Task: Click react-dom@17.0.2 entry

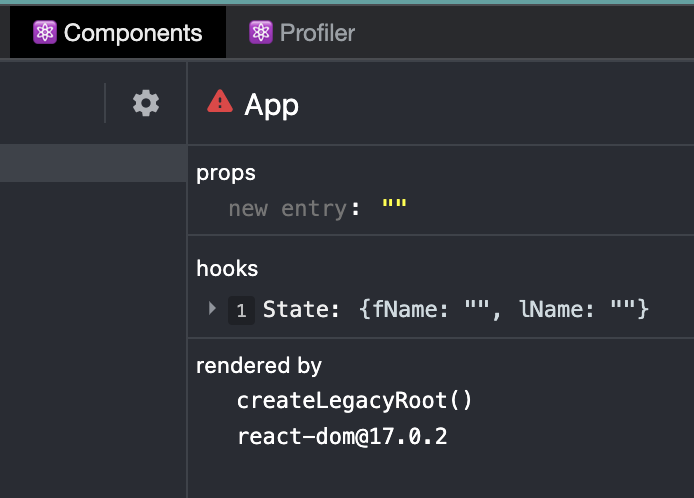Action: (x=343, y=436)
